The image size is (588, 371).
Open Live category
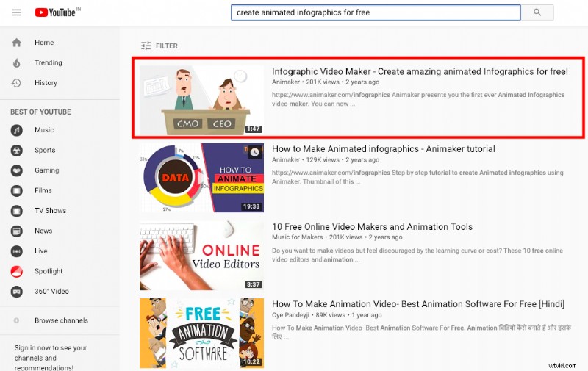[41, 251]
